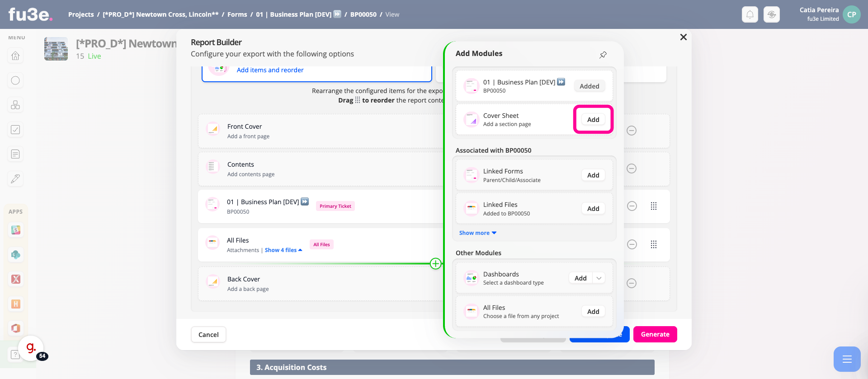Image resolution: width=868 pixels, height=379 pixels.
Task: Remove the Back Cover item
Action: (632, 283)
